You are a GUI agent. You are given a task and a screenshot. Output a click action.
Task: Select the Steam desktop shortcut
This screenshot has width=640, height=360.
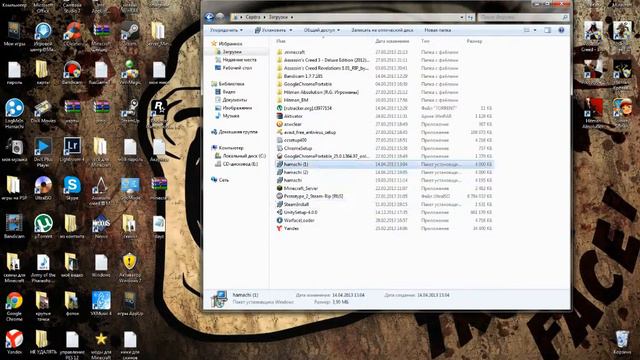tap(129, 34)
